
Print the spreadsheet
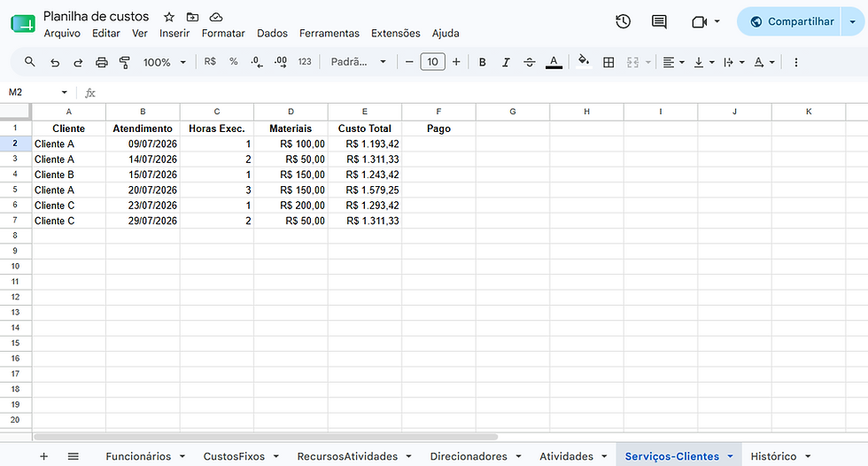click(101, 62)
